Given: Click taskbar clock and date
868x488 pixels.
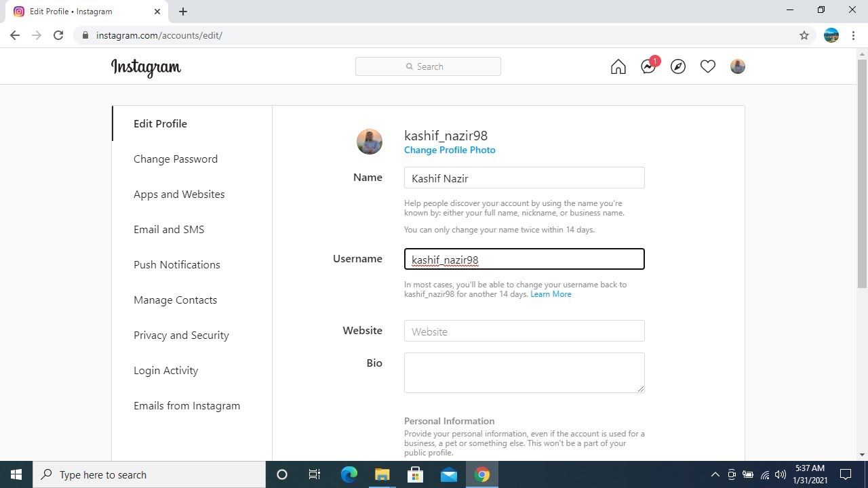Looking at the screenshot, I should pos(810,474).
